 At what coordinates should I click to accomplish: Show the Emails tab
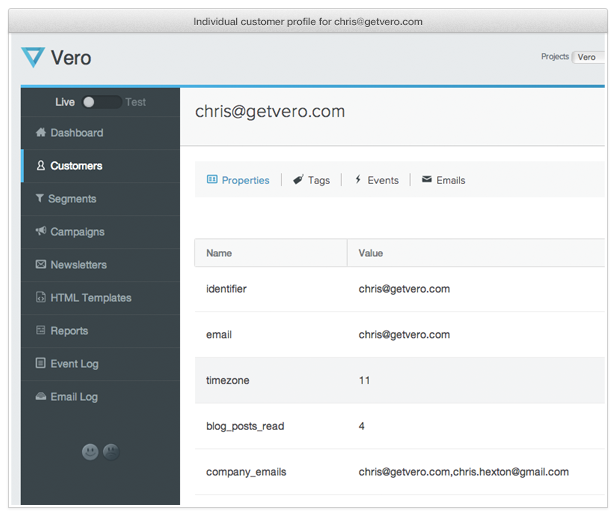(x=443, y=180)
